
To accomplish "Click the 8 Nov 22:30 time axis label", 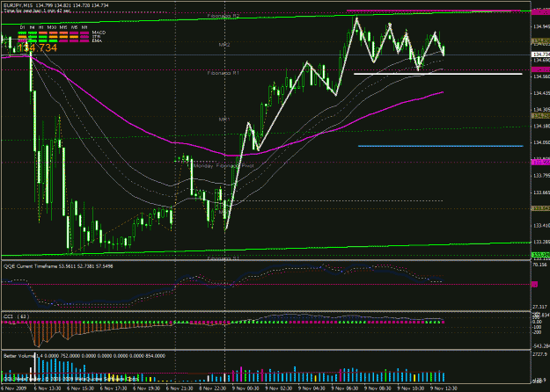I will pos(212,388).
